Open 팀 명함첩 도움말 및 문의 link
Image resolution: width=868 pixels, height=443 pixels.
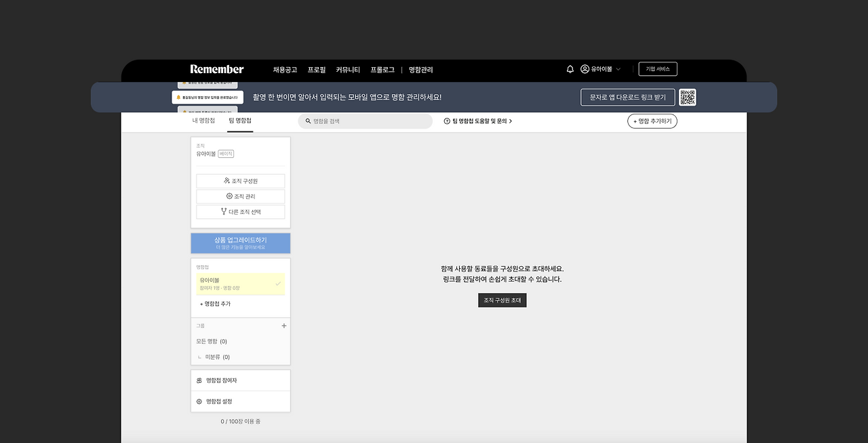[x=477, y=121]
